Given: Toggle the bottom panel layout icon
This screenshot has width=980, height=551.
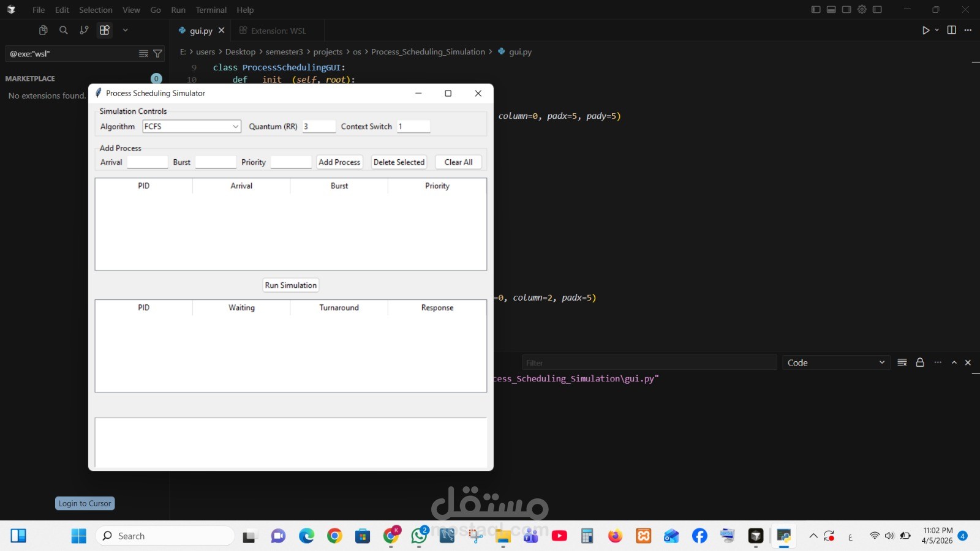Looking at the screenshot, I should 831,10.
